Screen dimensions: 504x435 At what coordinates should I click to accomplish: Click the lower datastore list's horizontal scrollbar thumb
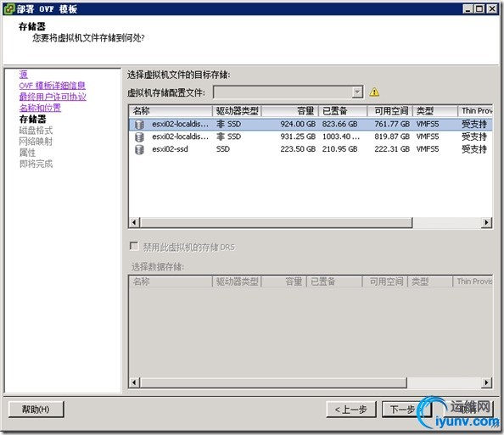(x=273, y=382)
